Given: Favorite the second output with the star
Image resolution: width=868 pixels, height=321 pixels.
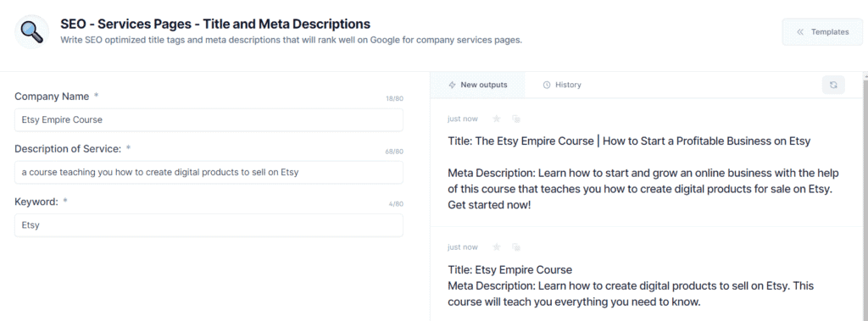Looking at the screenshot, I should (497, 246).
